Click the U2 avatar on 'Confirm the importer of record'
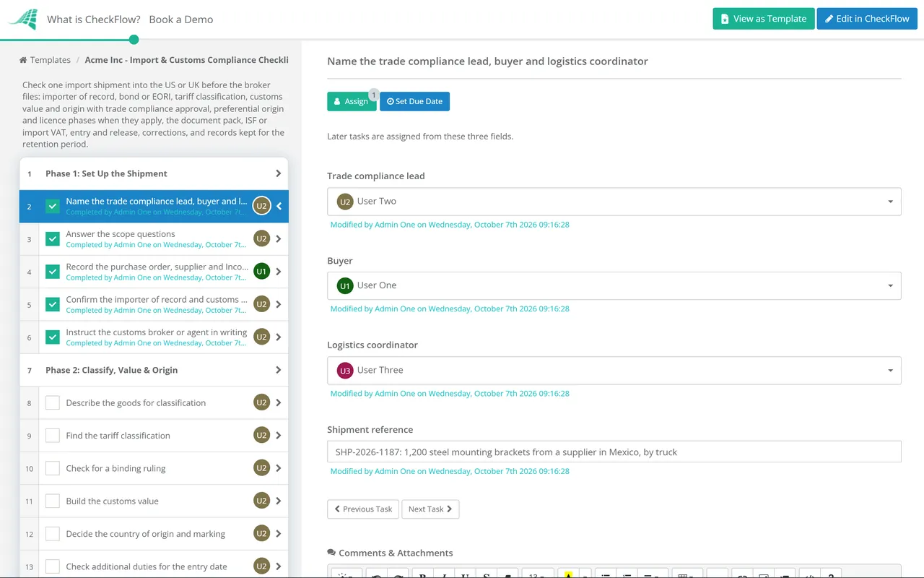 click(261, 304)
